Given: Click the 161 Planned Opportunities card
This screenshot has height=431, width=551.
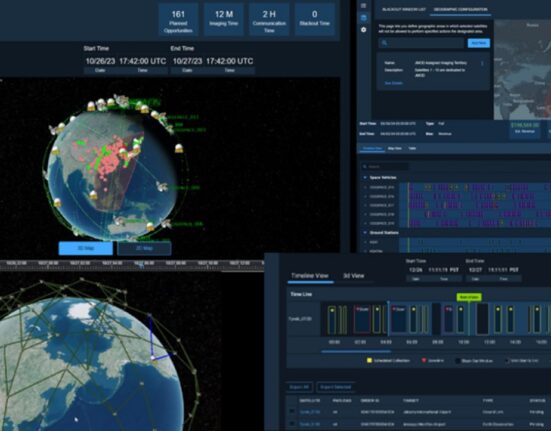Looking at the screenshot, I should (178, 20).
